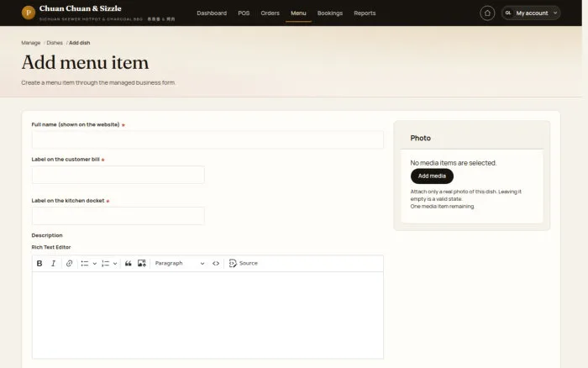
Task: Open the Orders section
Action: click(x=270, y=13)
